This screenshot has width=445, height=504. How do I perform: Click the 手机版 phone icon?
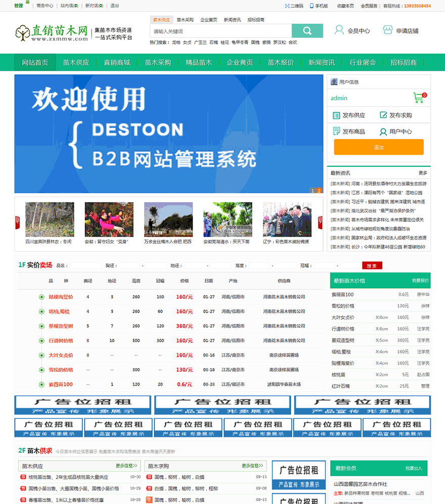tap(312, 6)
